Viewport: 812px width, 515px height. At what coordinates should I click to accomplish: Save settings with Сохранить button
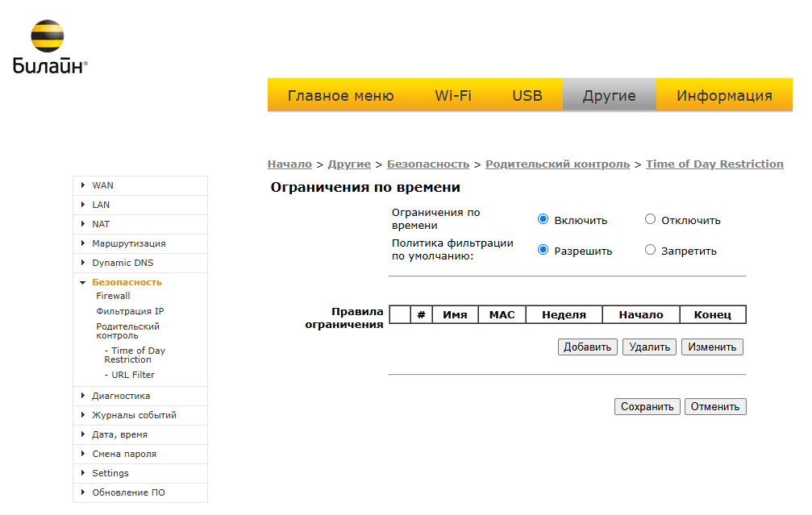point(647,407)
